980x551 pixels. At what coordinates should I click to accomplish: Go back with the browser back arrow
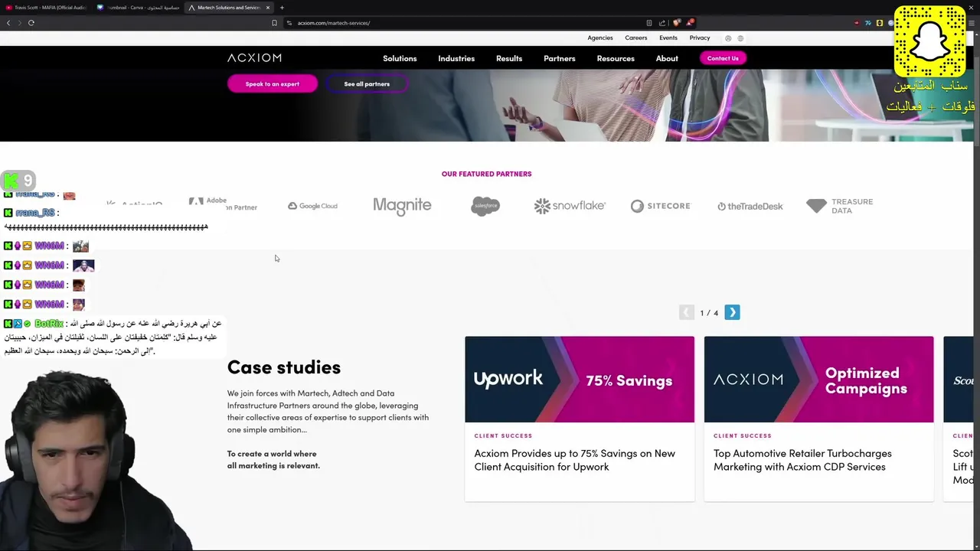click(x=8, y=23)
